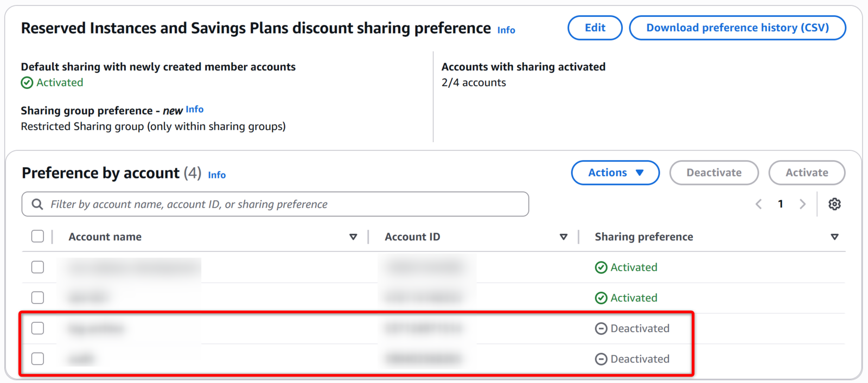
Task: Open Info link beside Preference by account
Action: 216,175
